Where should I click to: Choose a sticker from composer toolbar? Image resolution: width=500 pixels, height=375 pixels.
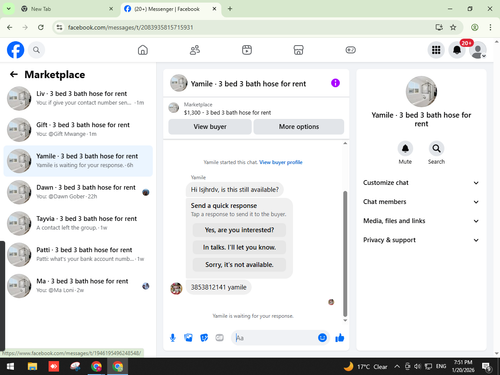click(204, 338)
